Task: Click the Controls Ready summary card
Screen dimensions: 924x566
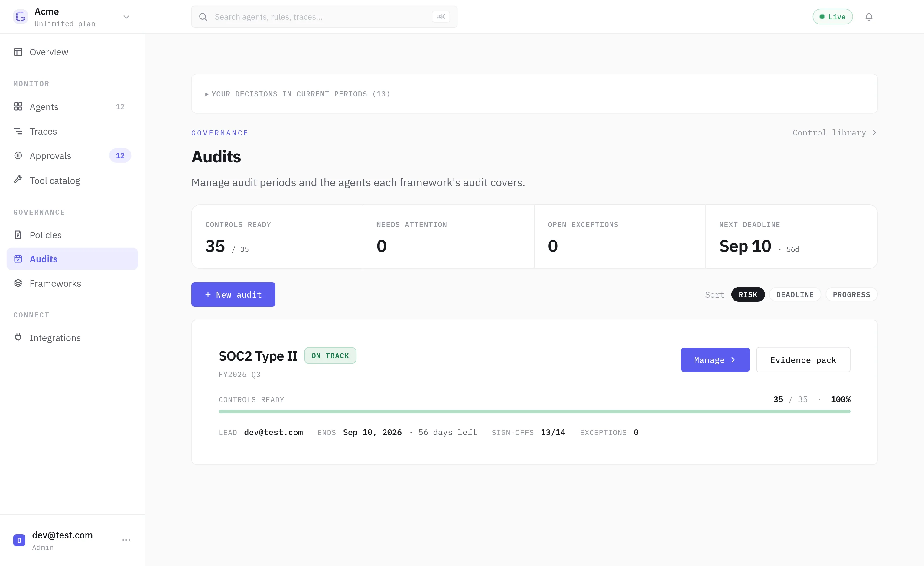Action: click(277, 237)
